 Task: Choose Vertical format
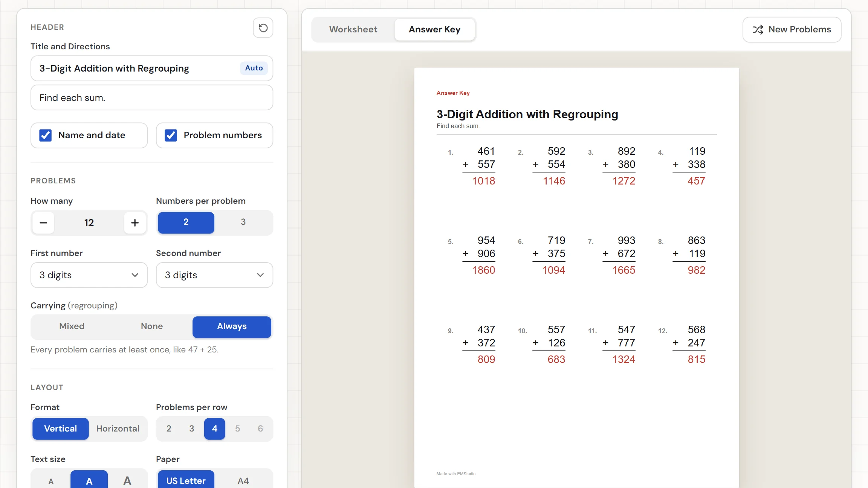(61, 429)
